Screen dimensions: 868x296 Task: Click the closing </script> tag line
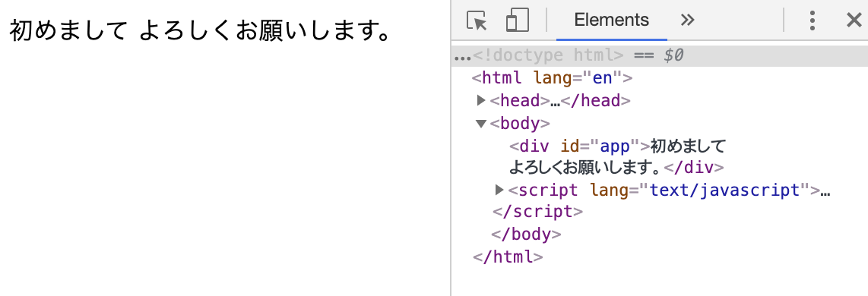pyautogui.click(x=537, y=212)
